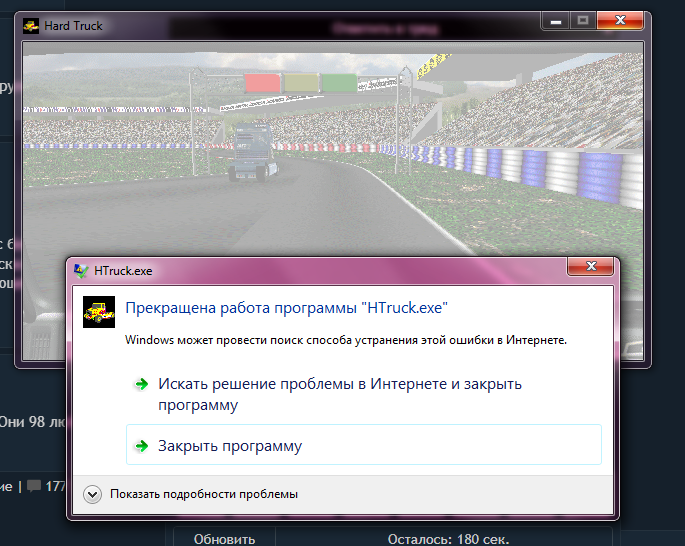Image resolution: width=685 pixels, height=546 pixels.
Task: Maximize the Hard Truck window
Action: click(x=583, y=21)
